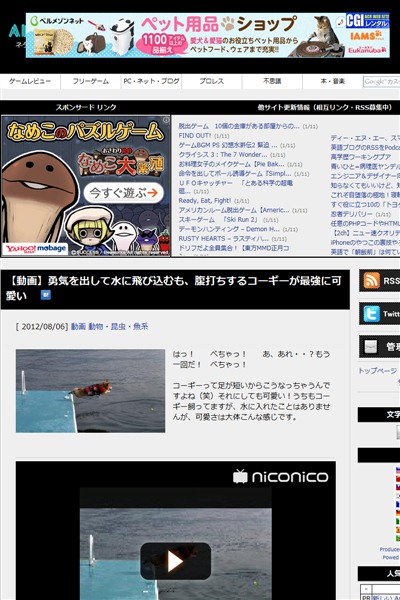
Task: Click the mail envelope icon in sidebar
Action: 371,347
